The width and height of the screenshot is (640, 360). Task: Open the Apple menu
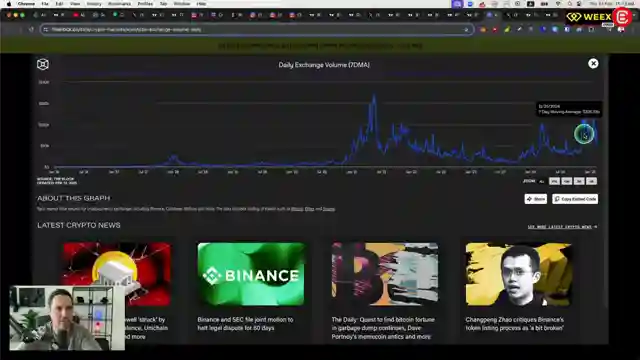[9, 4]
